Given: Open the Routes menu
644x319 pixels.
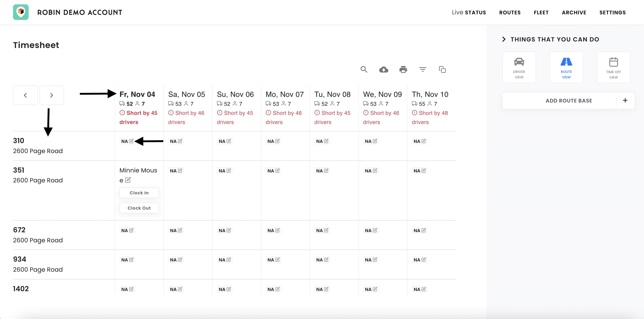Looking at the screenshot, I should [510, 13].
